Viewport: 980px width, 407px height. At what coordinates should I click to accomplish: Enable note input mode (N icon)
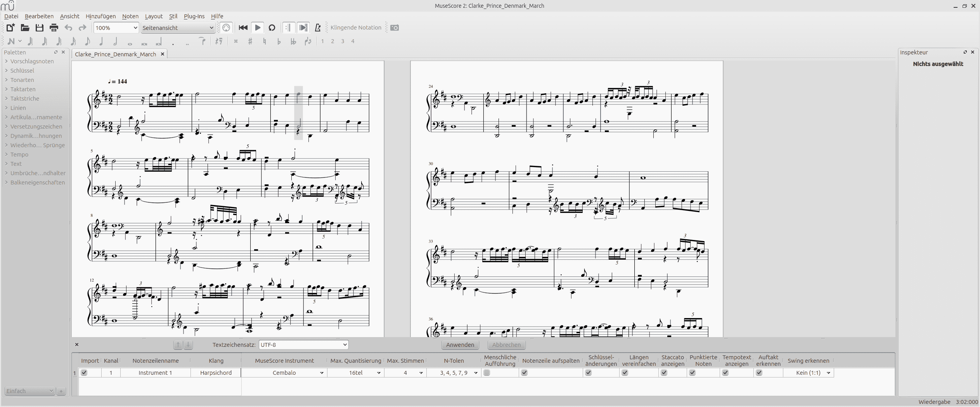click(x=11, y=41)
